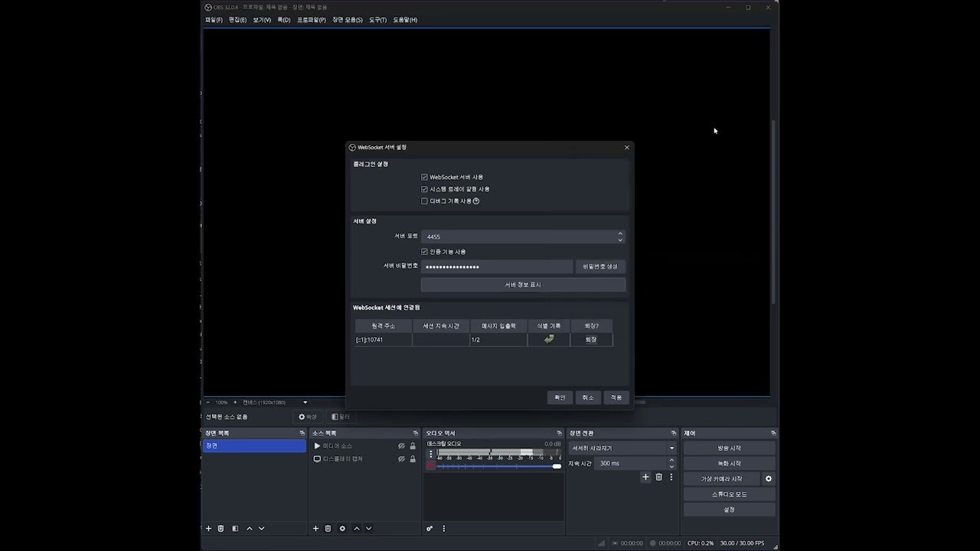
Task: Click the debug log help question mark icon
Action: click(476, 201)
